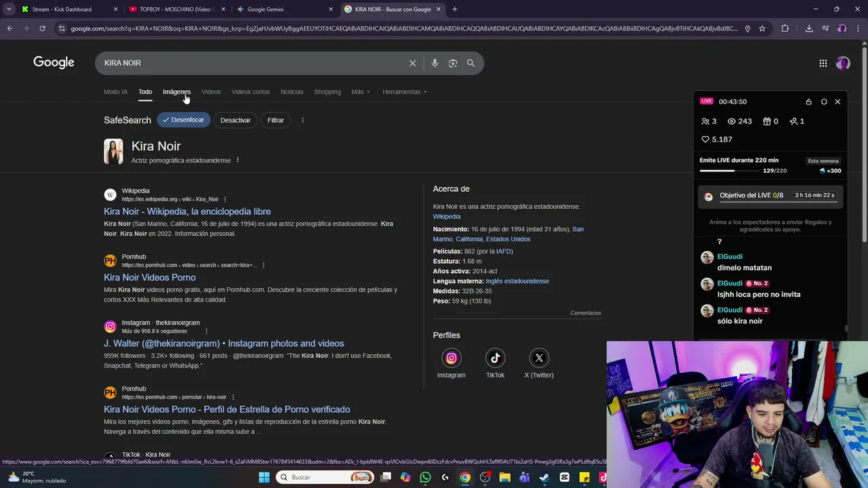The image size is (868, 488).
Task: Bookmark this page with the star icon
Action: point(762,28)
